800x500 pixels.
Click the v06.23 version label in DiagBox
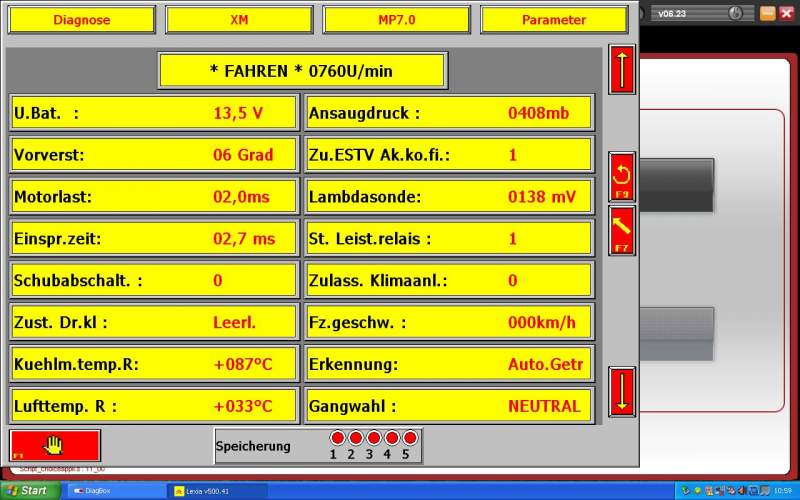click(671, 14)
